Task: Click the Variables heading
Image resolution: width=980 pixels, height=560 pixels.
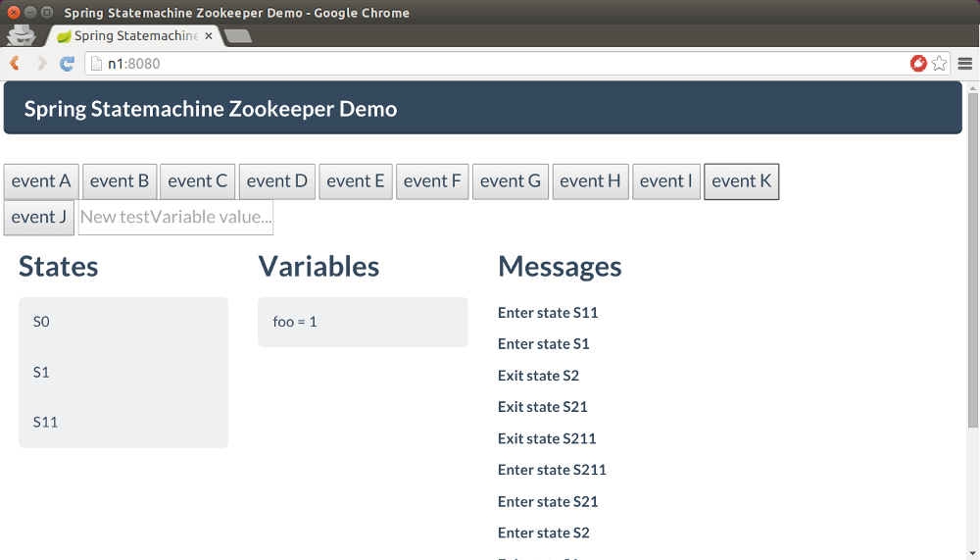Action: (x=318, y=267)
